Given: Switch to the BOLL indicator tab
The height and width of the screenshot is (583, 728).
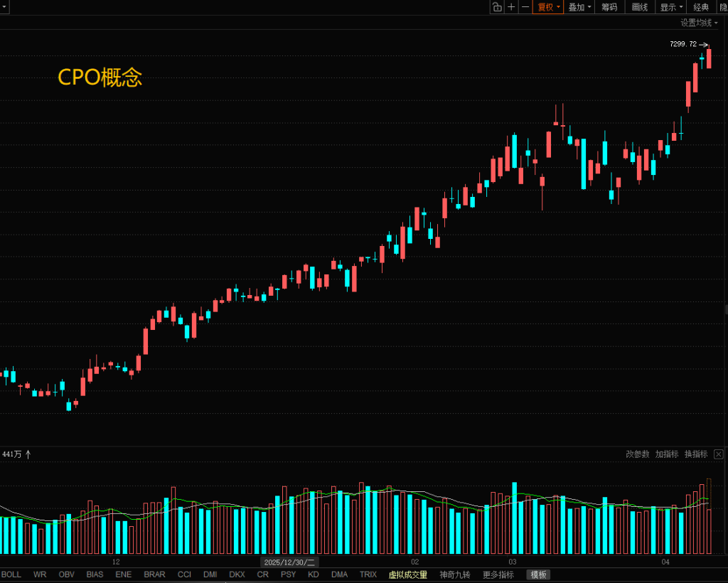Looking at the screenshot, I should click(x=11, y=574).
